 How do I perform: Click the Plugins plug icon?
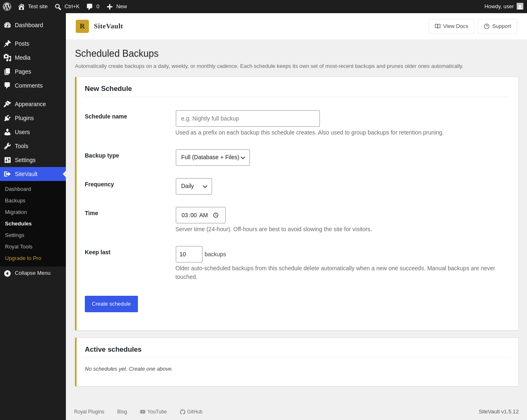pyautogui.click(x=7, y=118)
